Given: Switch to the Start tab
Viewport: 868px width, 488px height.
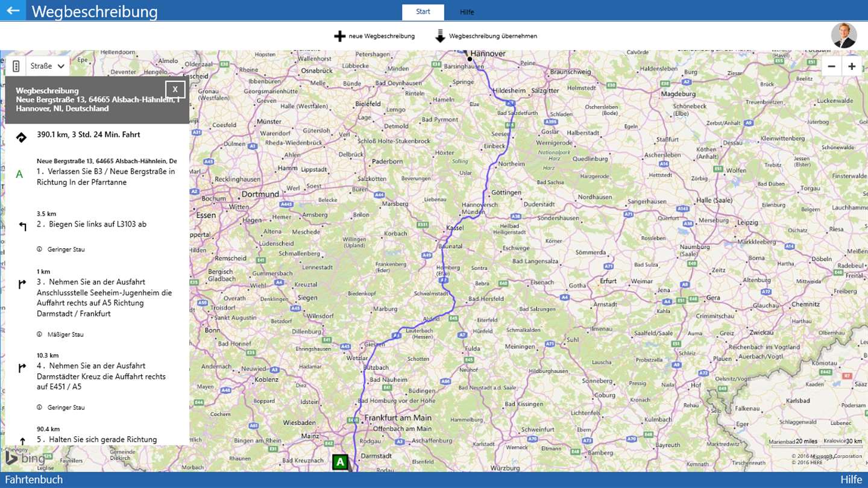Looking at the screenshot, I should point(423,12).
